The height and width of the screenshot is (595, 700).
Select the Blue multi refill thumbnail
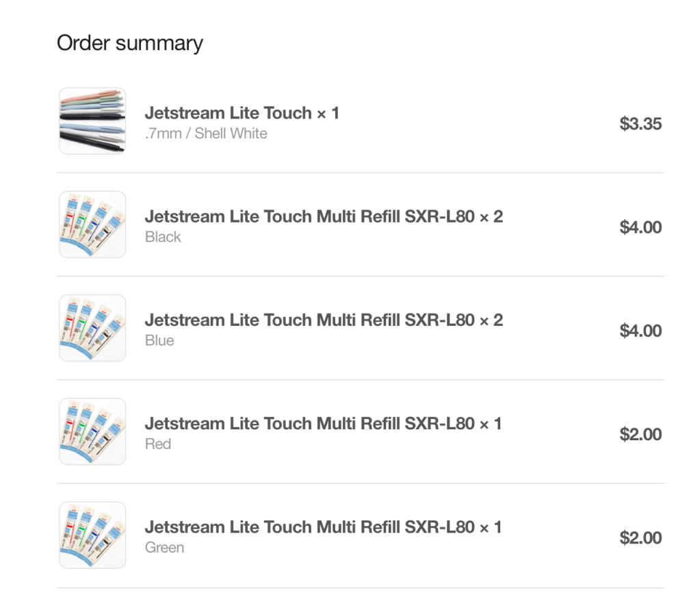pos(92,328)
